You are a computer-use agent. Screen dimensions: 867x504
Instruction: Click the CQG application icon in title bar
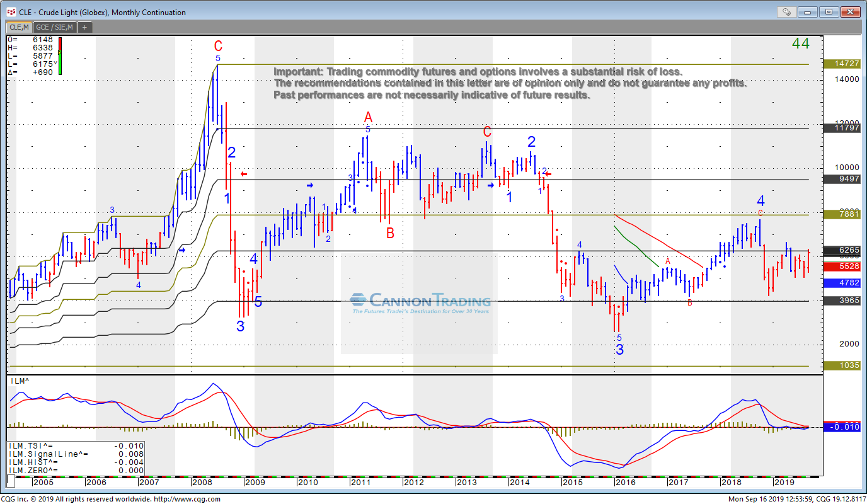(x=11, y=12)
